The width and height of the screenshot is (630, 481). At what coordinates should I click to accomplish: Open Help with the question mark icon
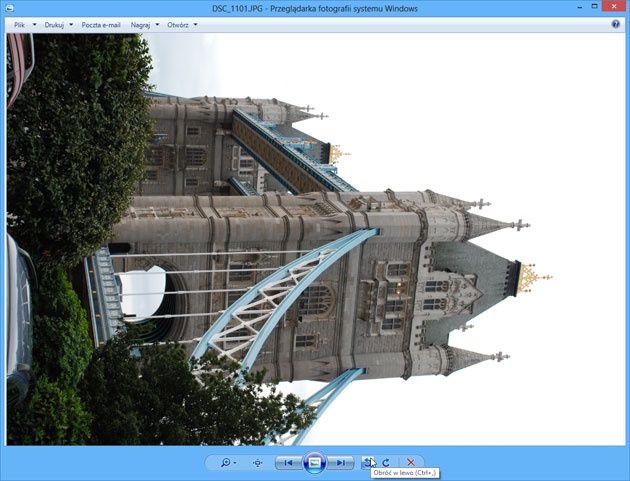point(616,24)
